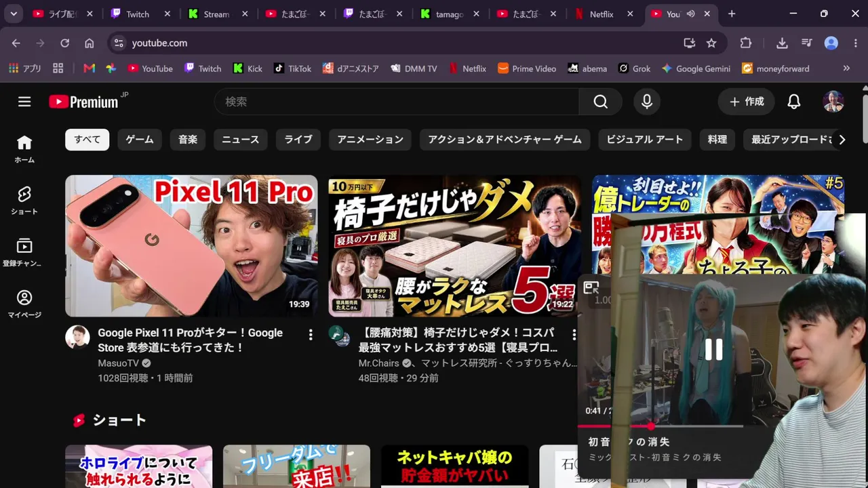Image resolution: width=868 pixels, height=488 pixels.
Task: Open the MasuoTV channel link
Action: (119, 363)
